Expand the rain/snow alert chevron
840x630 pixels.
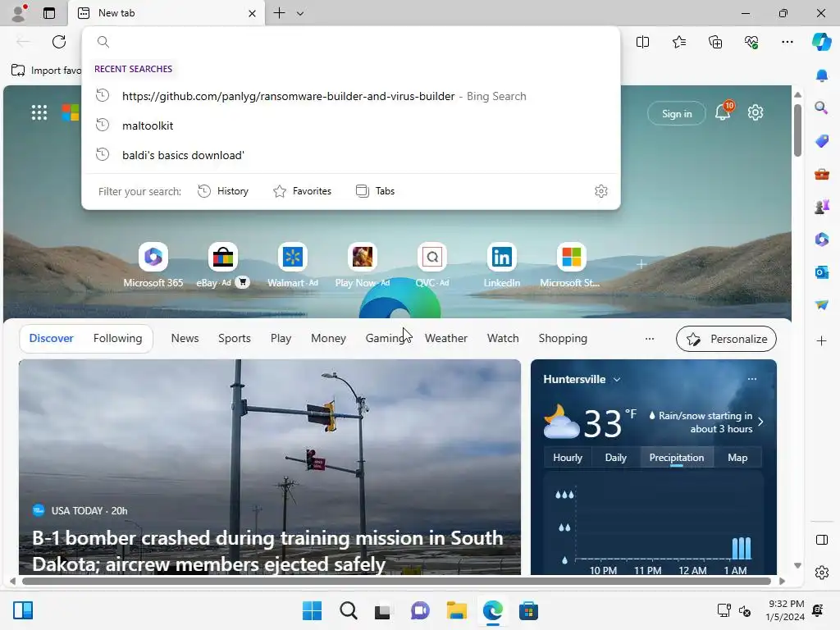pos(760,422)
